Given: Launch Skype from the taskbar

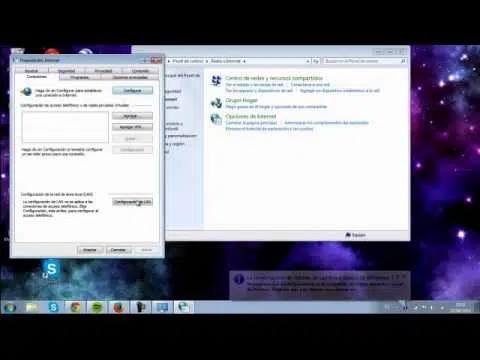Looking at the screenshot, I should pyautogui.click(x=53, y=307).
